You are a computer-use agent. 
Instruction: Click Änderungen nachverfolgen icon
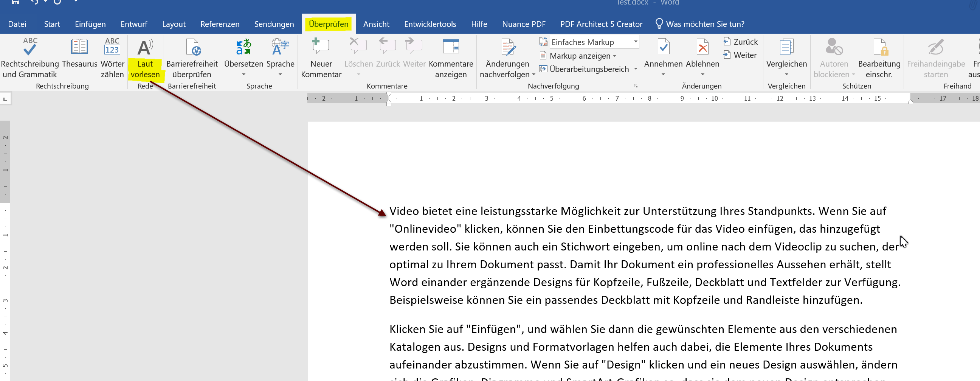pyautogui.click(x=508, y=47)
